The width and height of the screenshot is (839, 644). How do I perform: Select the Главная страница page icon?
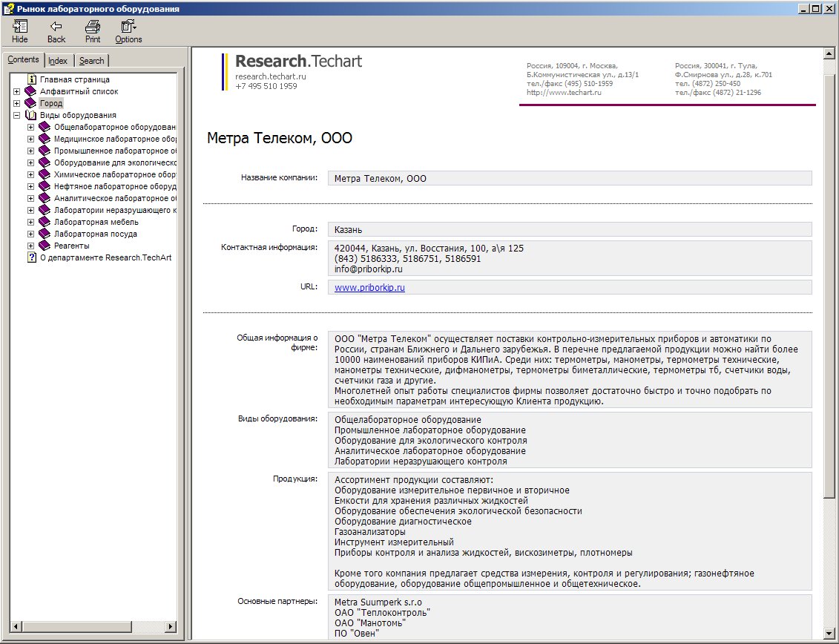click(x=32, y=79)
